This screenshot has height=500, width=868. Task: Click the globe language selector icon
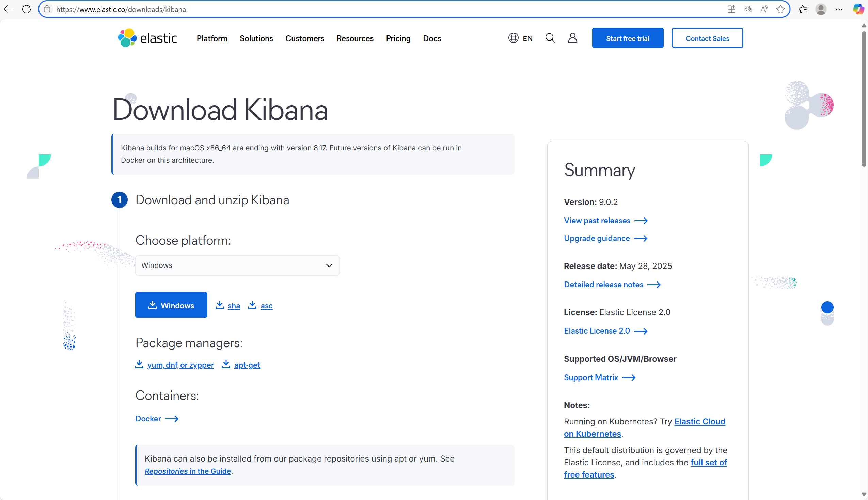513,38
